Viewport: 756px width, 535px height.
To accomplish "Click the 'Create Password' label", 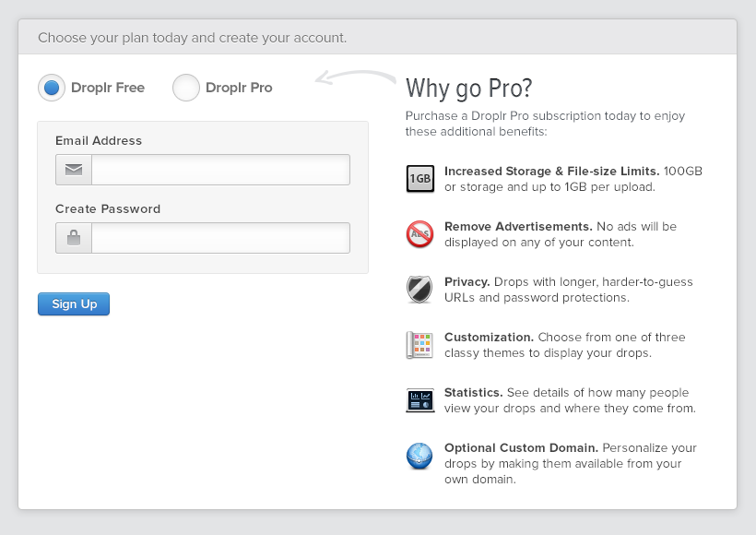I will click(x=108, y=208).
